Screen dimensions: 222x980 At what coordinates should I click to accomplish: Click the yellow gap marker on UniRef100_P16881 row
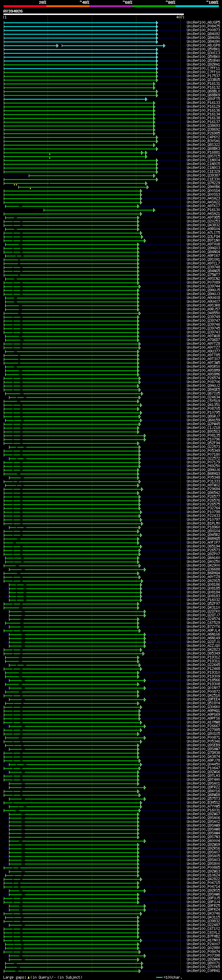pos(50,154)
